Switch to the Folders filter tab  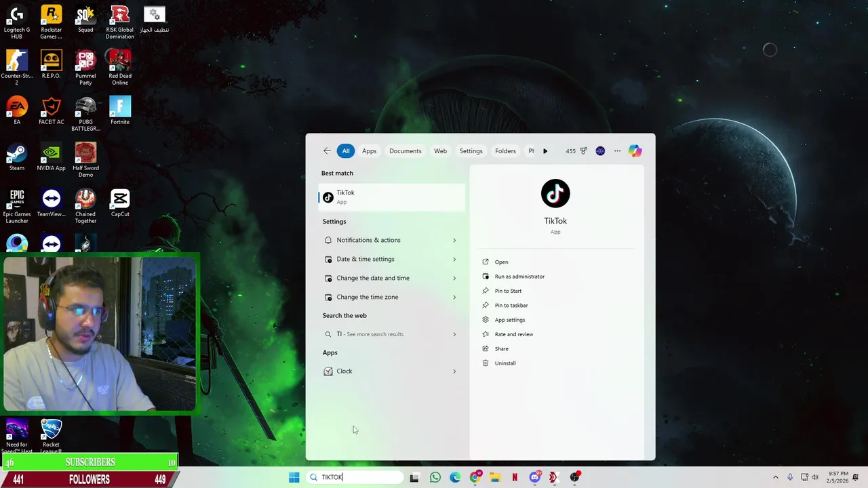tap(505, 151)
